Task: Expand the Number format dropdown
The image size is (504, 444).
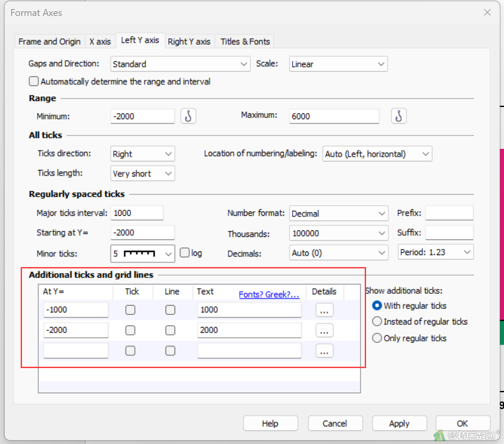Action: pos(338,213)
